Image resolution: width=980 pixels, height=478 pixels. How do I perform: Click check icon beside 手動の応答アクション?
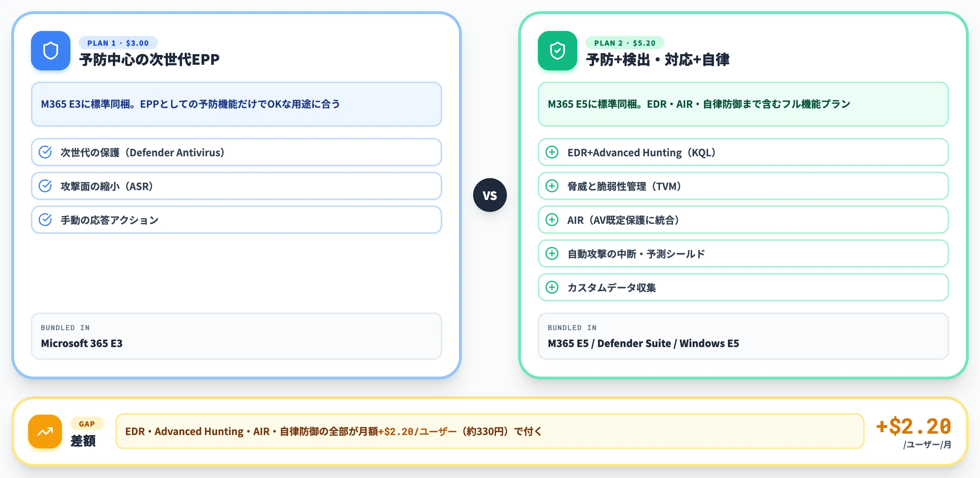click(45, 220)
